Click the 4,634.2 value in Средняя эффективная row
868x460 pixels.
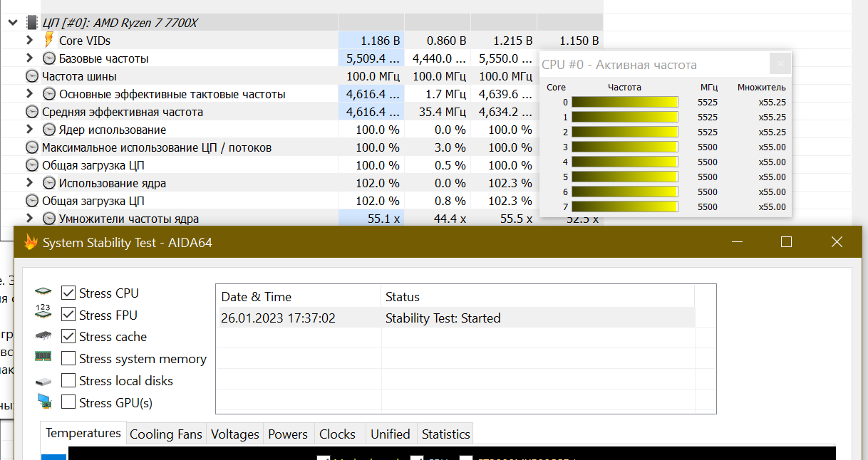click(505, 112)
